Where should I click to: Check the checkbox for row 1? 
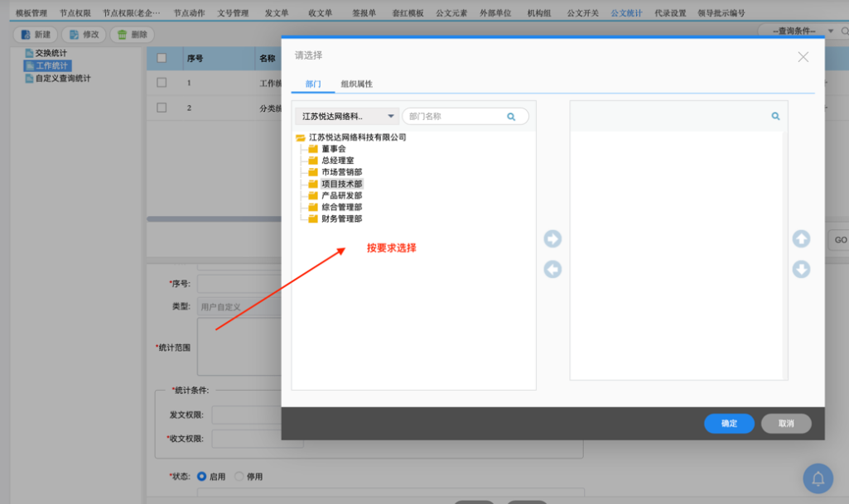(x=162, y=83)
